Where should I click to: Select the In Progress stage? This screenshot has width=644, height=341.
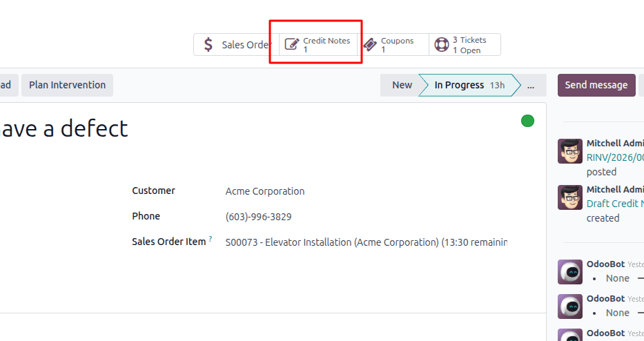469,85
